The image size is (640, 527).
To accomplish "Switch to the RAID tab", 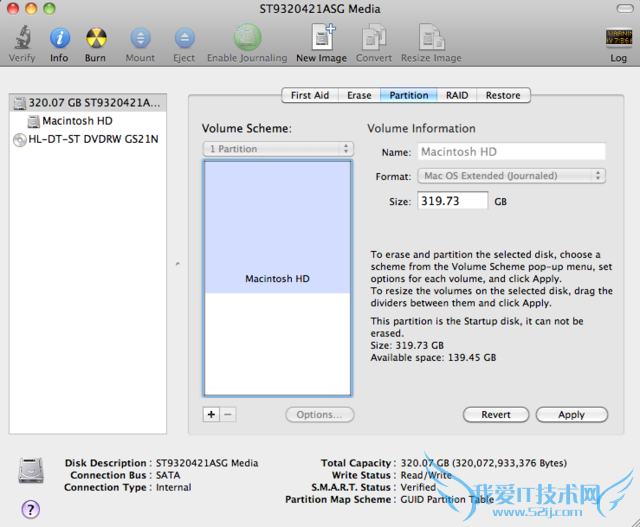I will tap(456, 96).
